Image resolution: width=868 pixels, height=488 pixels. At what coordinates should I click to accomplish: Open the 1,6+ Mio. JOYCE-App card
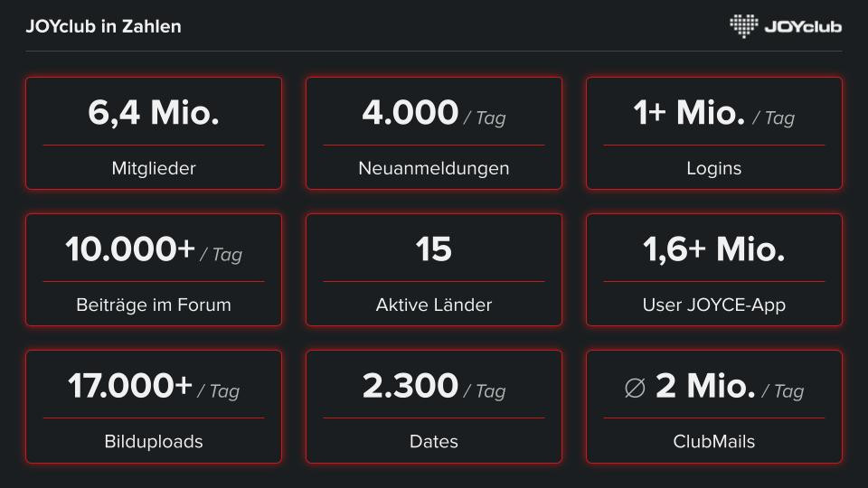[714, 269]
